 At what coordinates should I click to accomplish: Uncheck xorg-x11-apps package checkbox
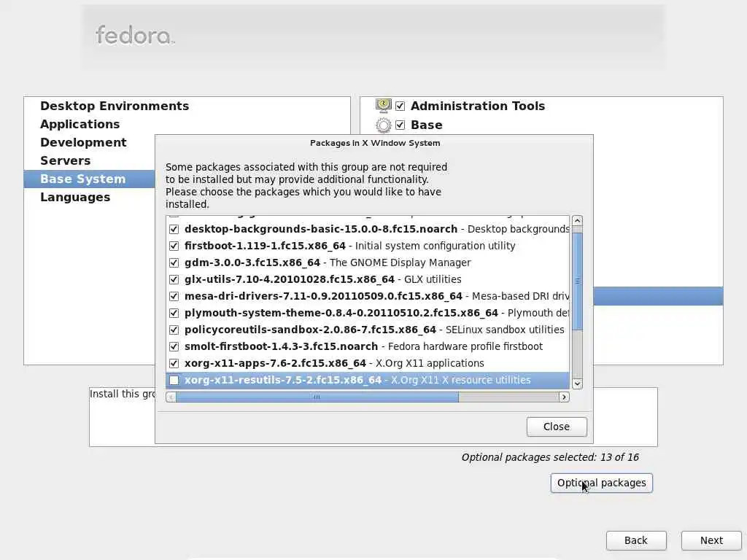pos(174,363)
